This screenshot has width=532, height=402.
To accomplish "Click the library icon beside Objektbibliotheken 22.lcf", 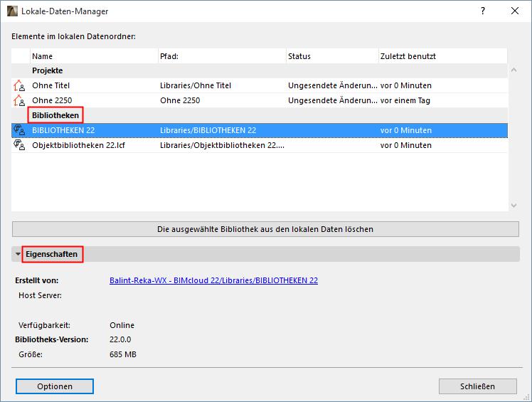I will 19,145.
